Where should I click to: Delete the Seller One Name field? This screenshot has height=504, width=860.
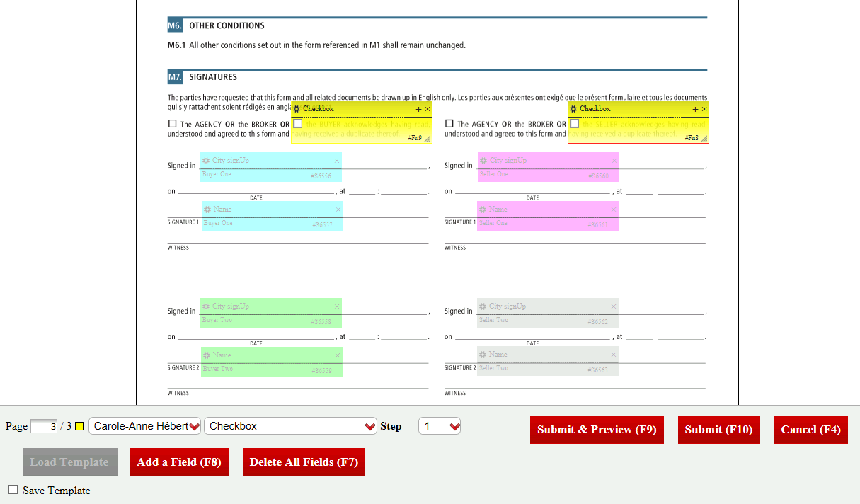click(x=613, y=210)
